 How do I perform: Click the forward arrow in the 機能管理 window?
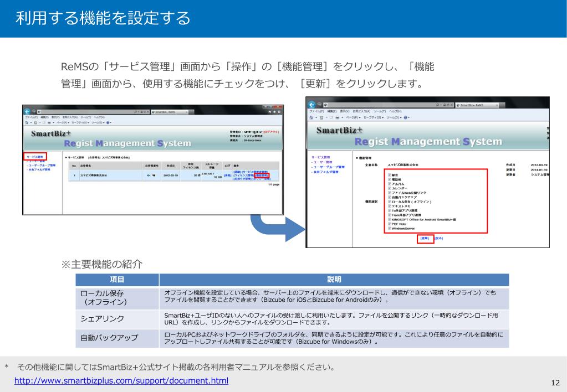319,105
